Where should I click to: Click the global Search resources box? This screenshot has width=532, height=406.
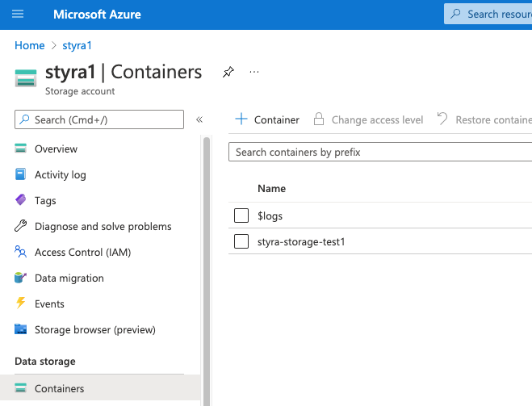coord(488,14)
